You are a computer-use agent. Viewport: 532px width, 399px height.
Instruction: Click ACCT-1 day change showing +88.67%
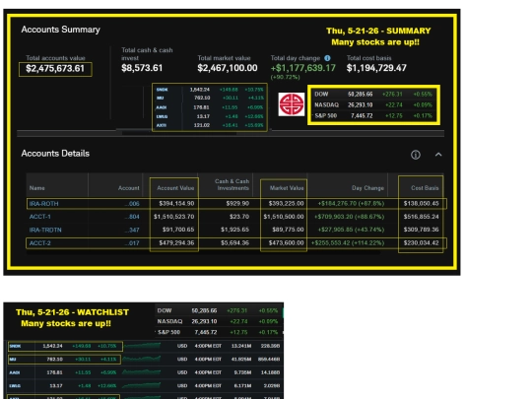coord(349,217)
